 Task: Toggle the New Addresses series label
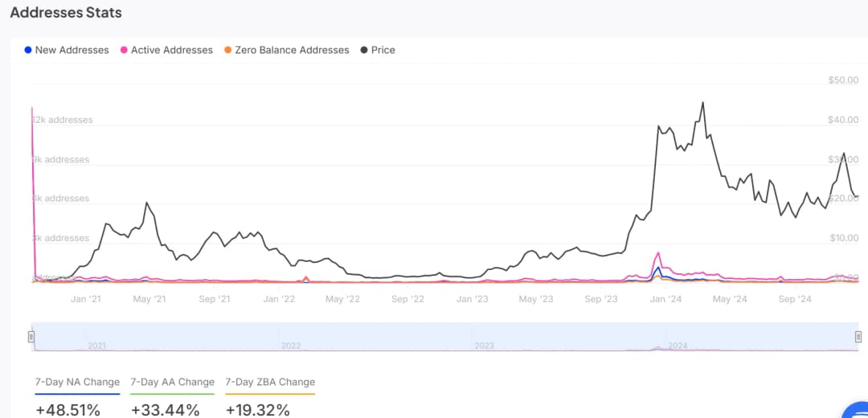[72, 50]
